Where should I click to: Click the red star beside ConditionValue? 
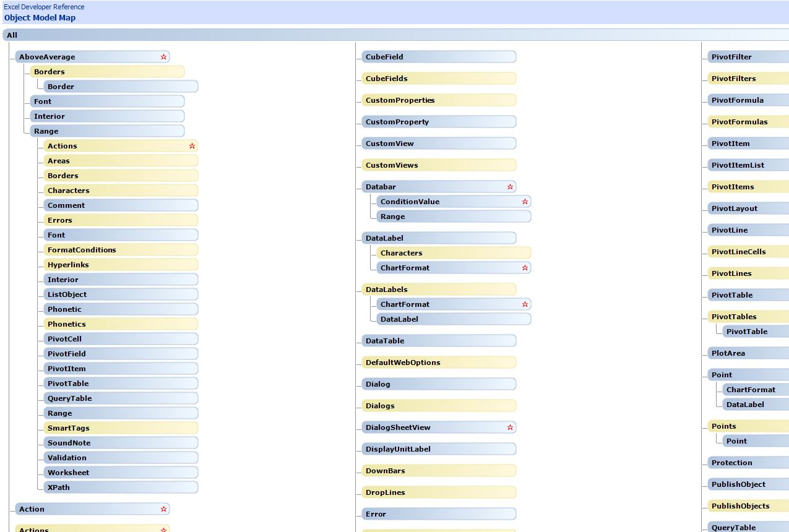525,202
